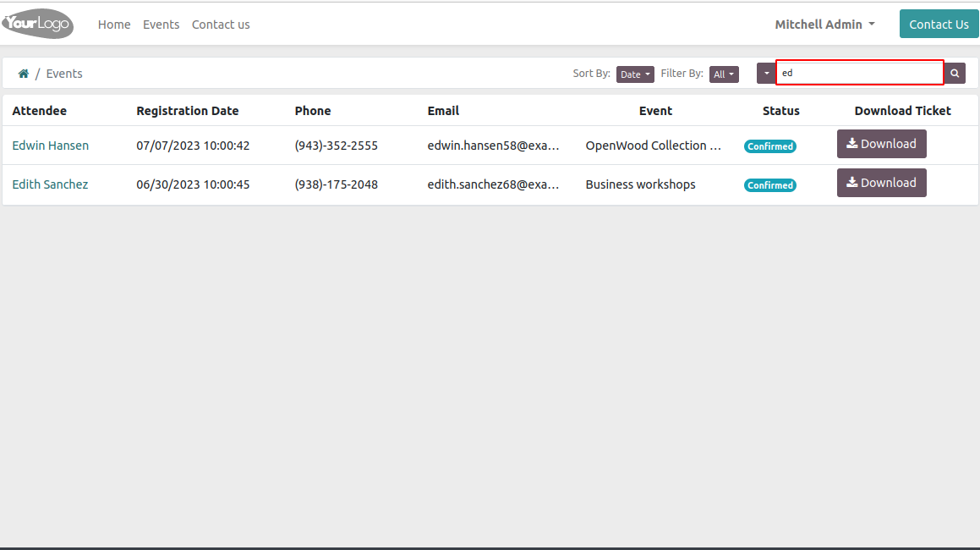Click the Phone column header

point(313,111)
